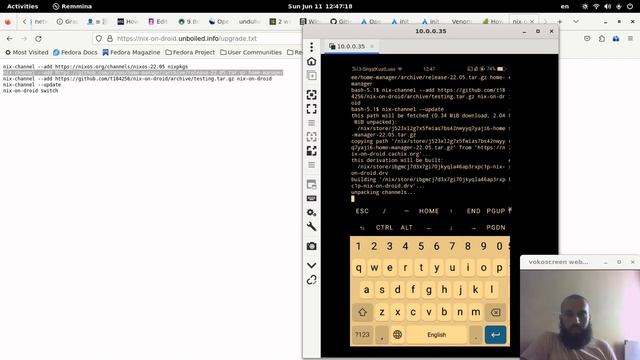Image resolution: width=640 pixels, height=360 pixels.
Task: Open the tracking protection shield icon
Action: 99,38
